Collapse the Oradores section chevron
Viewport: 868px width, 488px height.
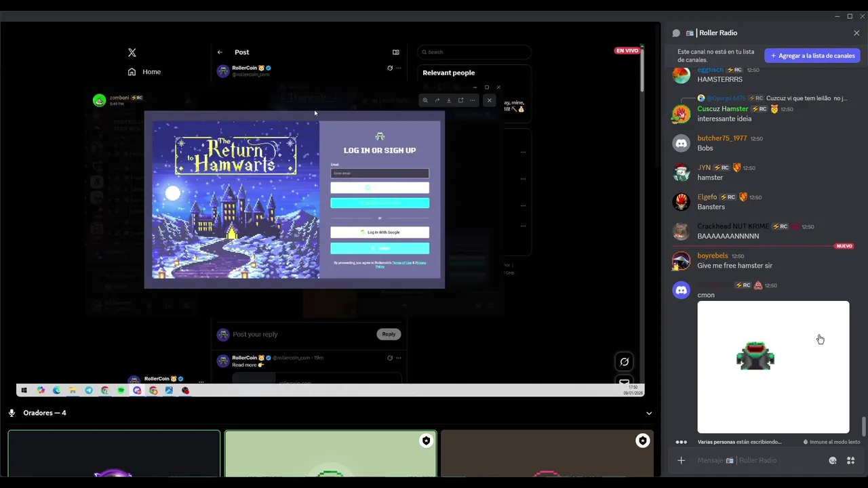[x=649, y=413]
